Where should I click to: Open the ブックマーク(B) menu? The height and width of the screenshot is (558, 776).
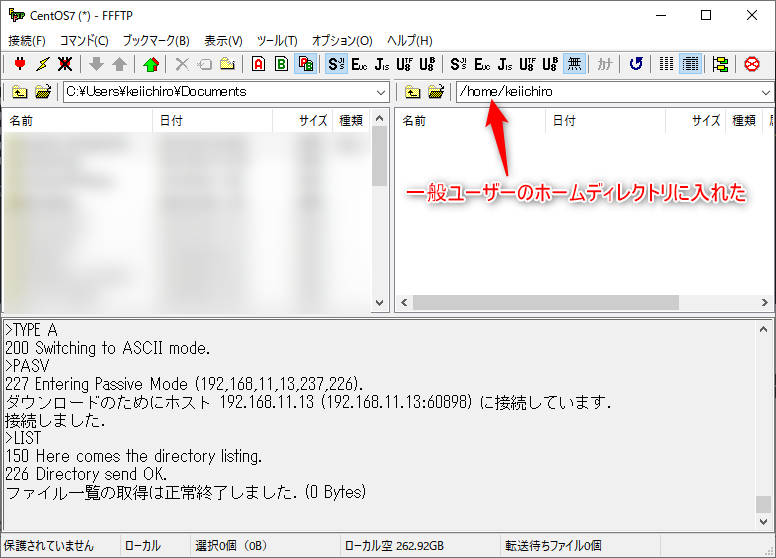tap(155, 41)
